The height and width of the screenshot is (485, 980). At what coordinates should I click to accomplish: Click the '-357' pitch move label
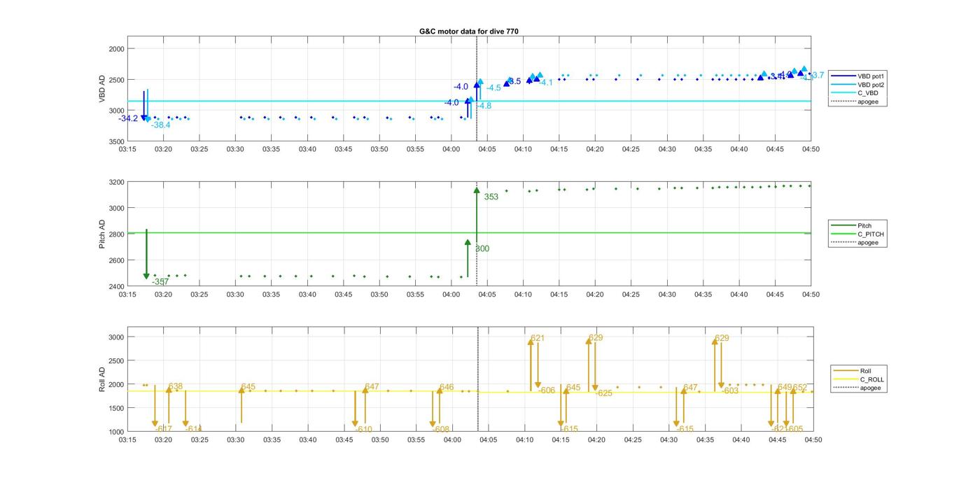pyautogui.click(x=160, y=282)
